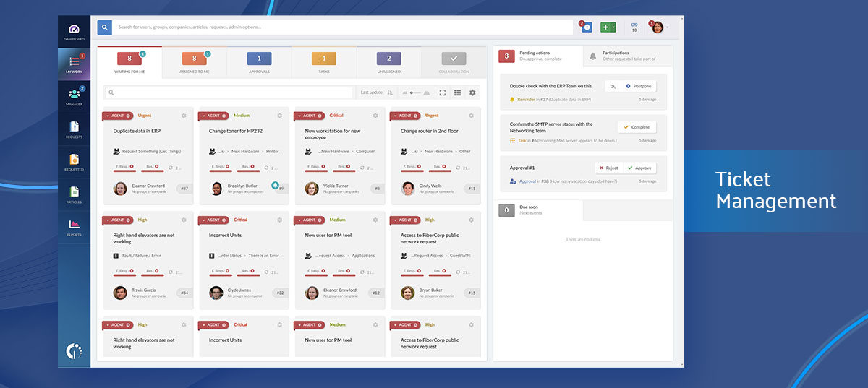Click Cindy Wells's avatar photo
The height and width of the screenshot is (388, 868).
(408, 189)
